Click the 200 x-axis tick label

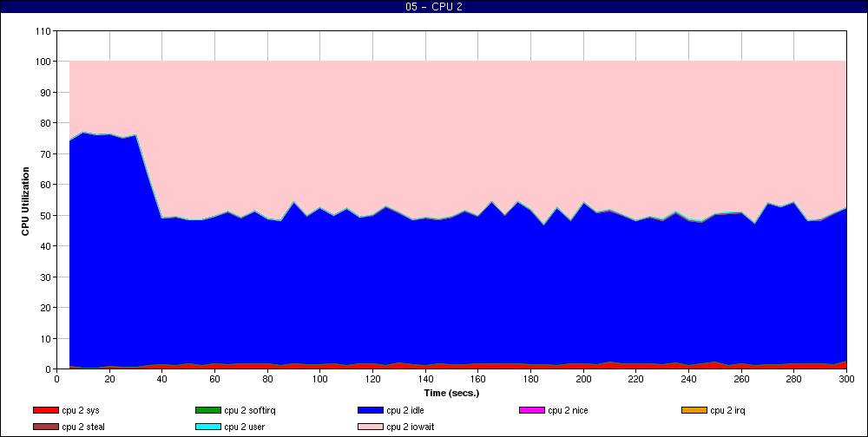pos(583,379)
